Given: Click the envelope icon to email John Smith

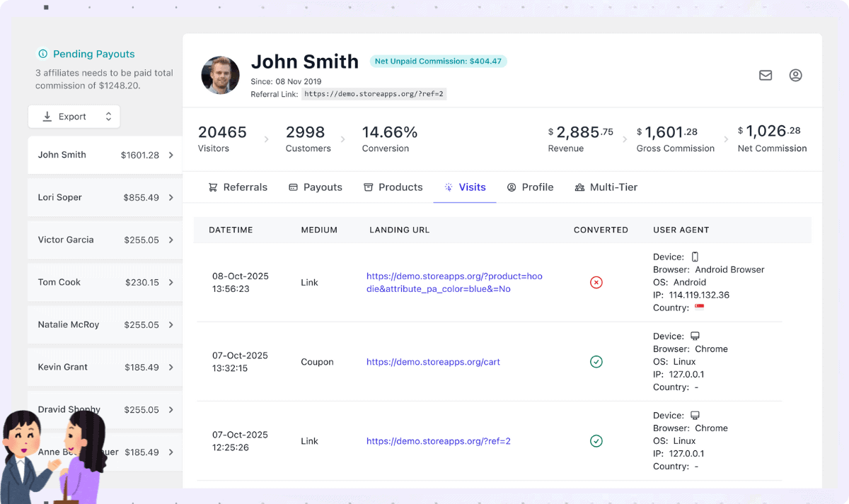Looking at the screenshot, I should click(765, 75).
